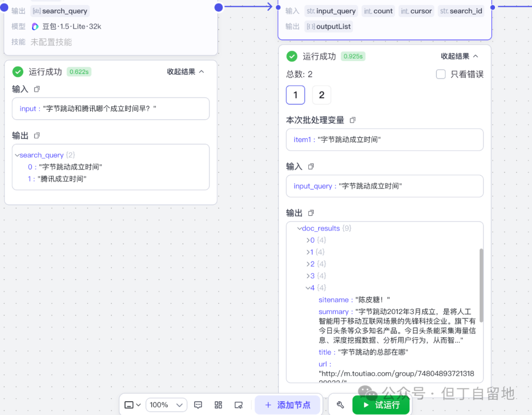Copy the search_query output using its copy icon

[x=37, y=135]
